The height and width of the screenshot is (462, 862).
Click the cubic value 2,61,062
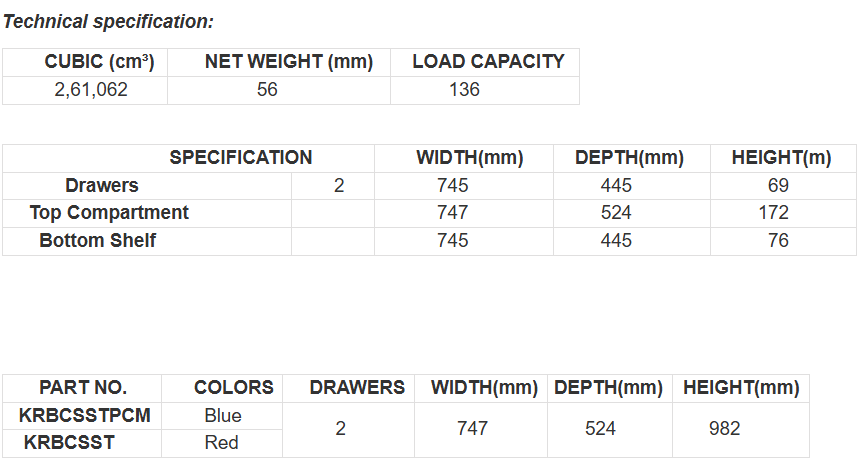[91, 90]
